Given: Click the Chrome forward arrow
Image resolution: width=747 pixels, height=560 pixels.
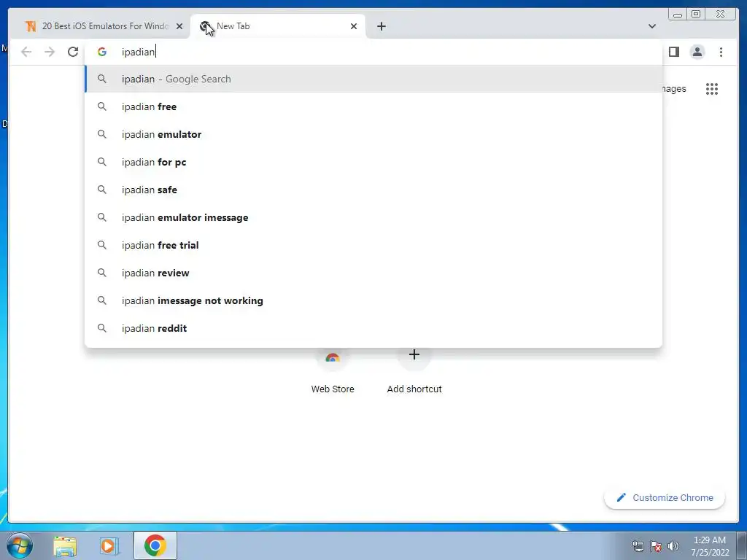Looking at the screenshot, I should 50,52.
